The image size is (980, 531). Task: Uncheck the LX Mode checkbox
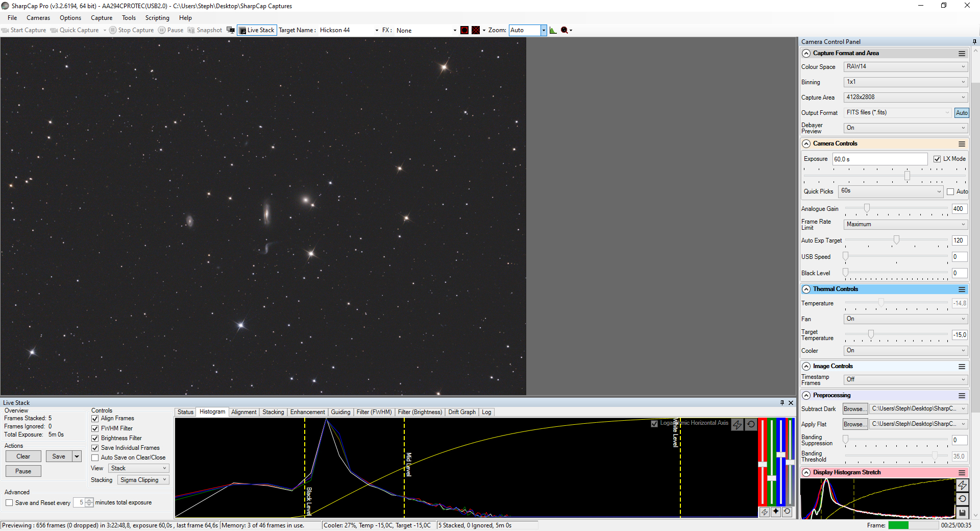(937, 159)
